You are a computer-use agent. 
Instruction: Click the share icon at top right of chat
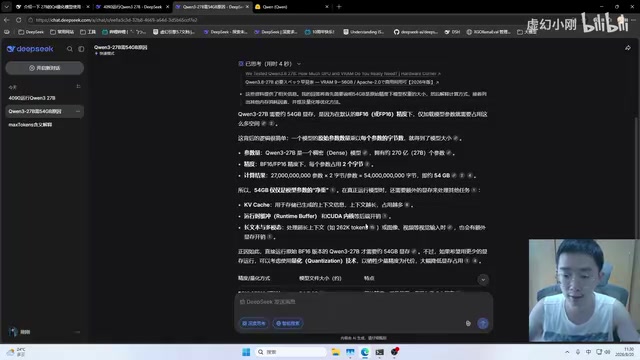point(628,48)
